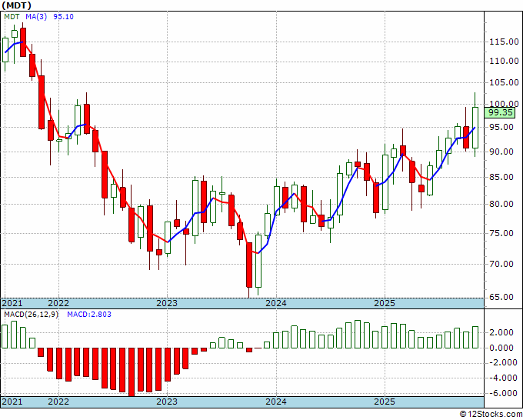The image size is (523, 420).
Task: Click the 115.00 price axis label
Action: pos(504,42)
